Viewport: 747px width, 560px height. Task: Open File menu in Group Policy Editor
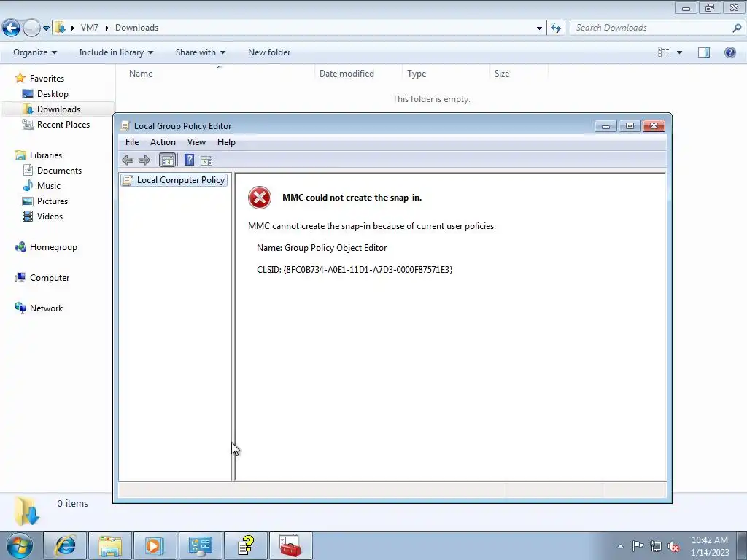click(132, 142)
